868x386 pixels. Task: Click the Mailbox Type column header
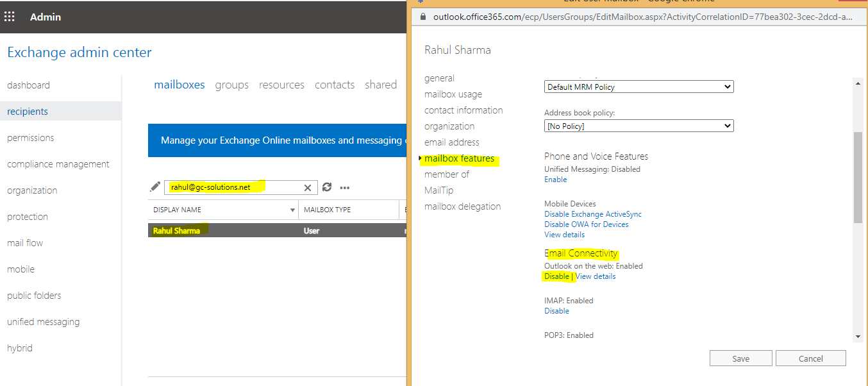point(349,210)
